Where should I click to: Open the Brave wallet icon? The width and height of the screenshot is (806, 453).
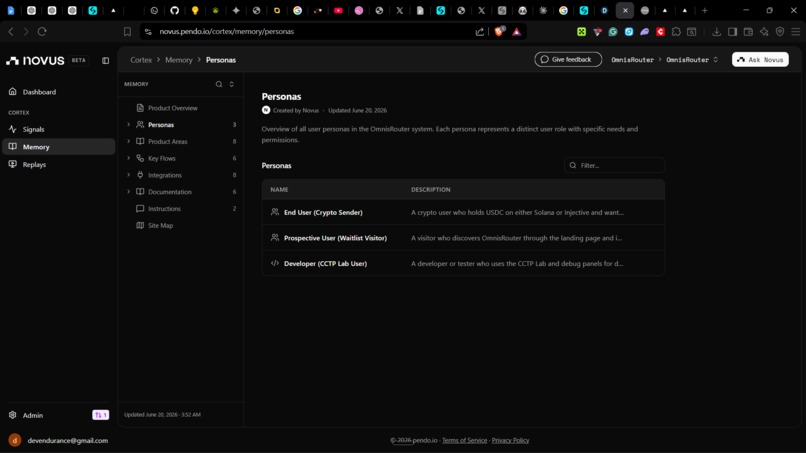point(748,31)
